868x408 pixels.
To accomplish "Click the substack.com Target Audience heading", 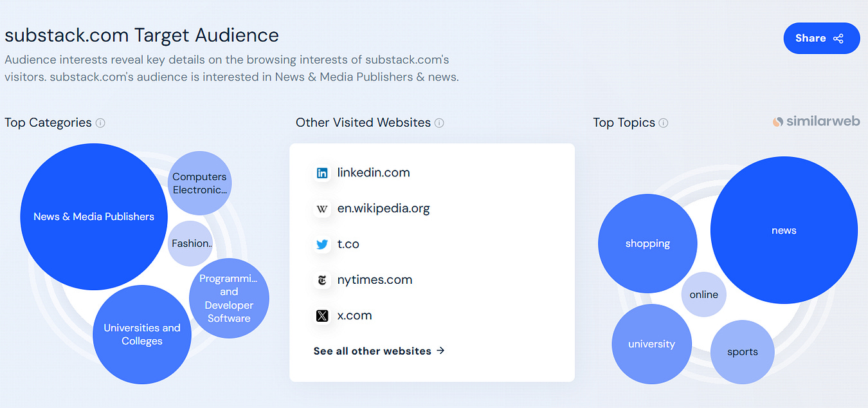I will [141, 35].
